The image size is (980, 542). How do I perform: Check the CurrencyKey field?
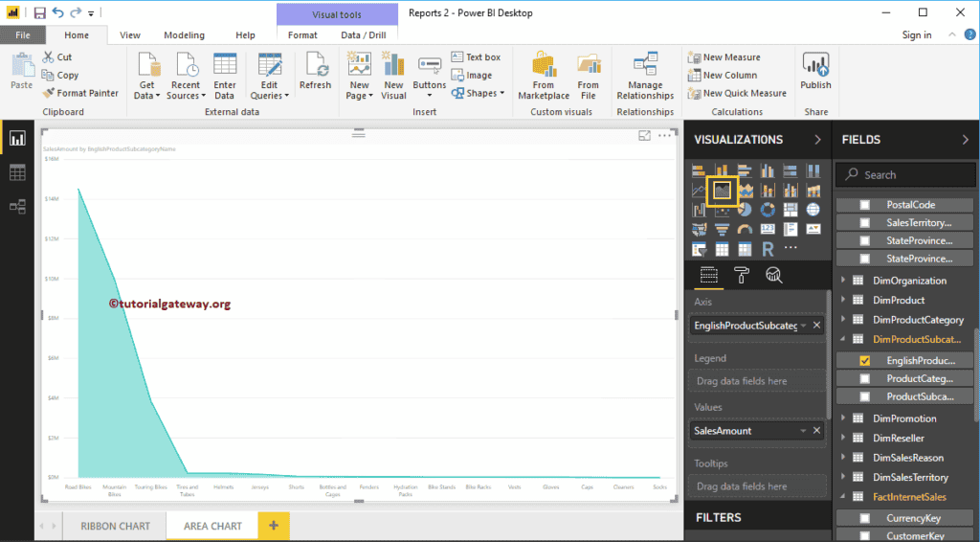(x=865, y=518)
